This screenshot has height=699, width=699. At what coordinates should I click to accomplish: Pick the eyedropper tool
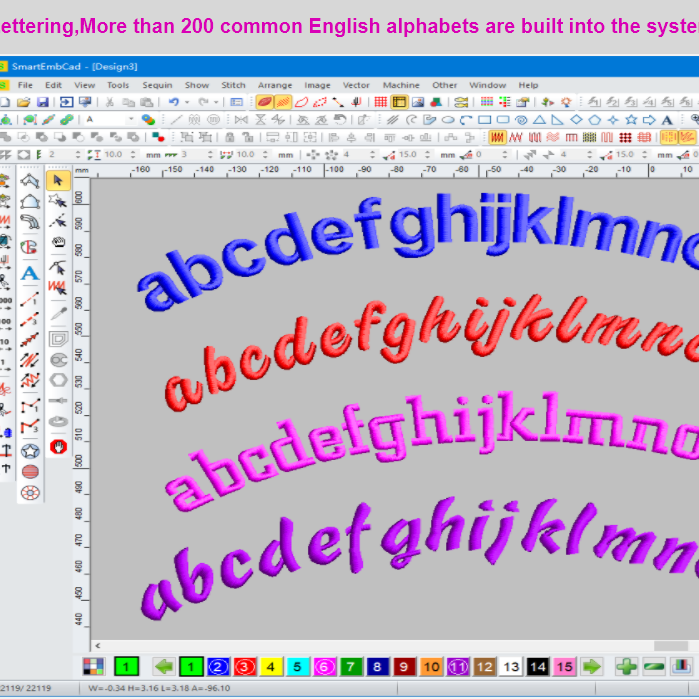point(58,314)
